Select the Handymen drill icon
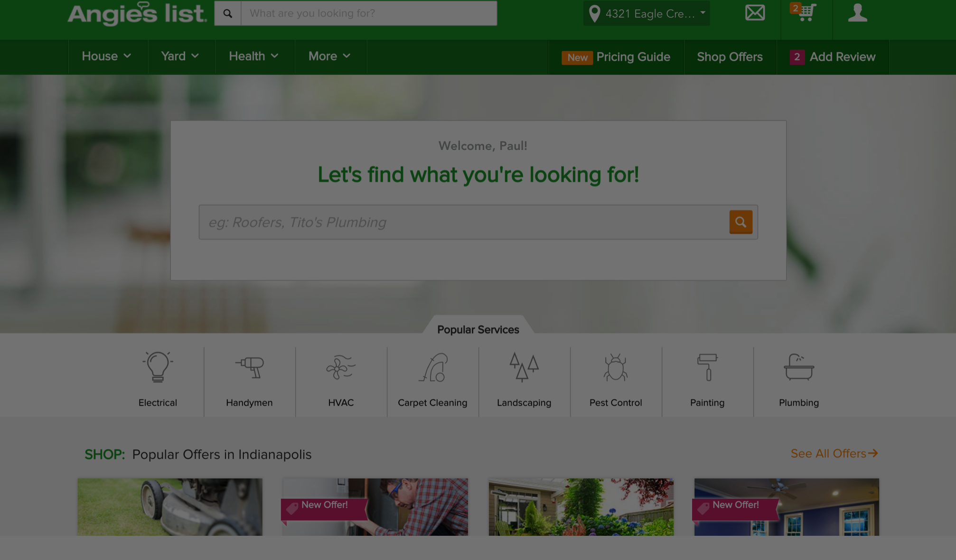 (x=249, y=367)
